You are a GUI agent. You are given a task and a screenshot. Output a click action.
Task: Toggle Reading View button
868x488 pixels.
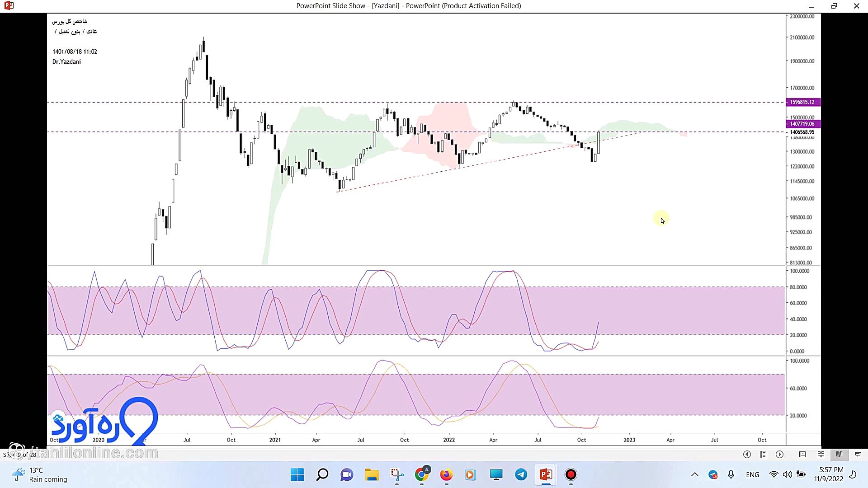[840, 455]
